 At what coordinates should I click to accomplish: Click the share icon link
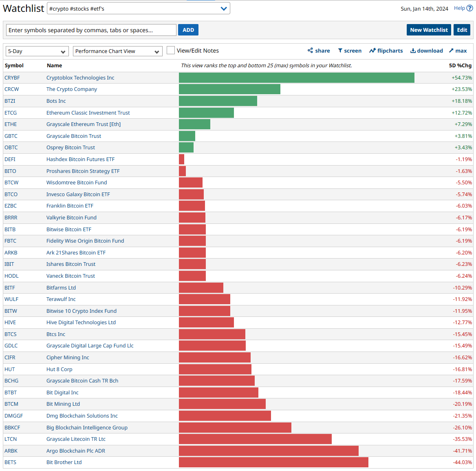318,51
